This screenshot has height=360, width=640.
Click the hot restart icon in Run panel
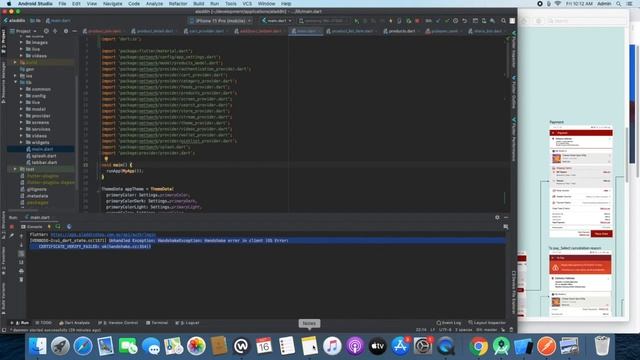click(58, 227)
